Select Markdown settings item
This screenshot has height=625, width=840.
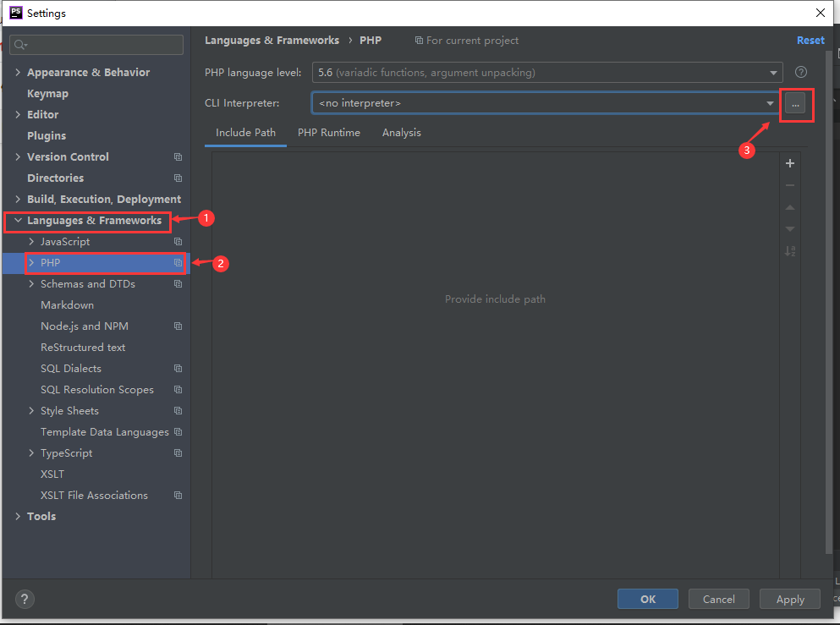click(68, 305)
